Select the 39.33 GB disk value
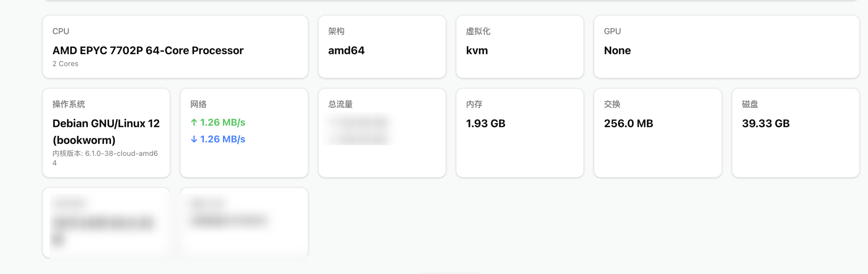 [x=766, y=124]
